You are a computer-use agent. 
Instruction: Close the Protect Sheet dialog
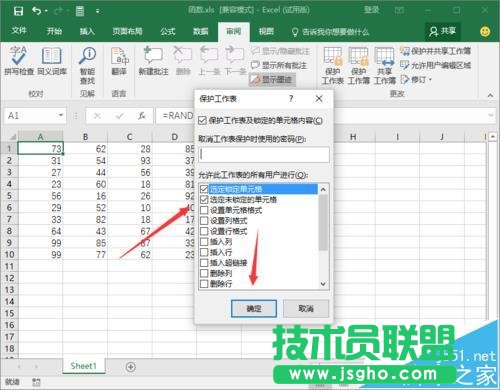319,99
